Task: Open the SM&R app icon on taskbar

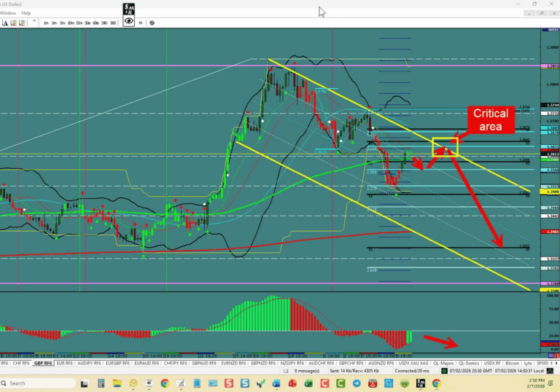Action: click(421, 383)
